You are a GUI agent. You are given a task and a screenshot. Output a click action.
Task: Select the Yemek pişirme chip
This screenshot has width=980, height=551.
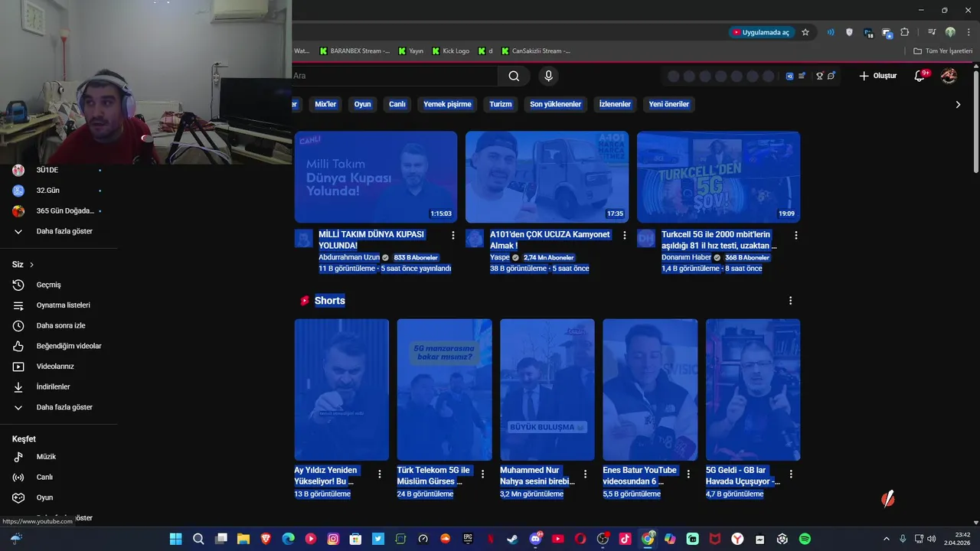pos(447,104)
